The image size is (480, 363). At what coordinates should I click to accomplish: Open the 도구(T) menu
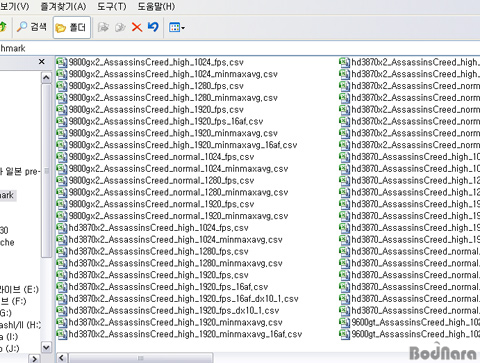[112, 6]
